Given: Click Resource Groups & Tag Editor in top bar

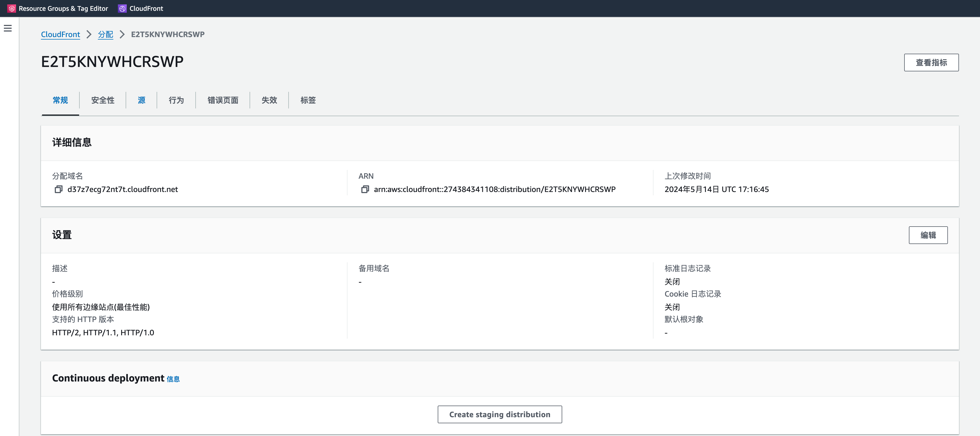Looking at the screenshot, I should [63, 8].
